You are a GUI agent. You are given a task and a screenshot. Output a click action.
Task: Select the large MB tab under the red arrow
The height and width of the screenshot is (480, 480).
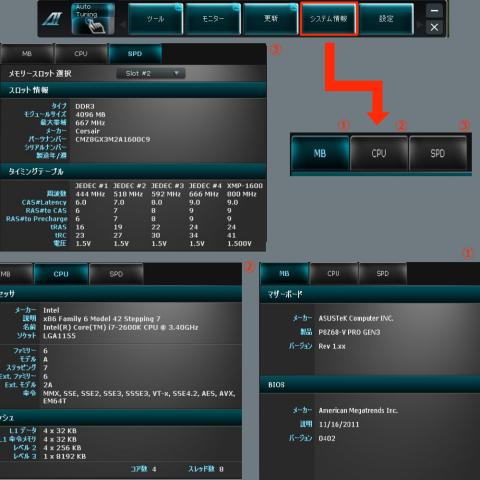coord(320,153)
